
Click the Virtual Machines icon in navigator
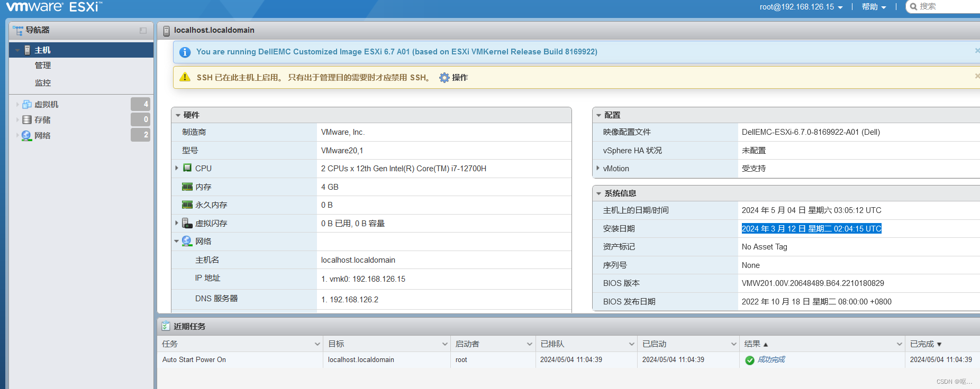point(27,105)
